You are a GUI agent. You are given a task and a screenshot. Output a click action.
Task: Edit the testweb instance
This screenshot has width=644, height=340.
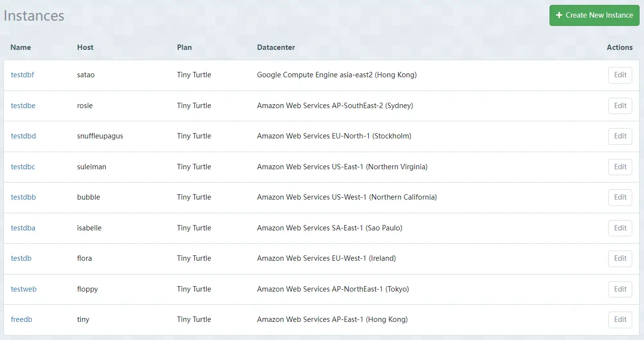coord(620,289)
